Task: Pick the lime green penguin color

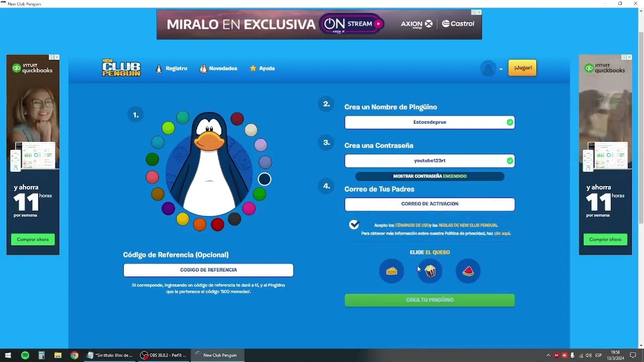Action: [x=168, y=128]
